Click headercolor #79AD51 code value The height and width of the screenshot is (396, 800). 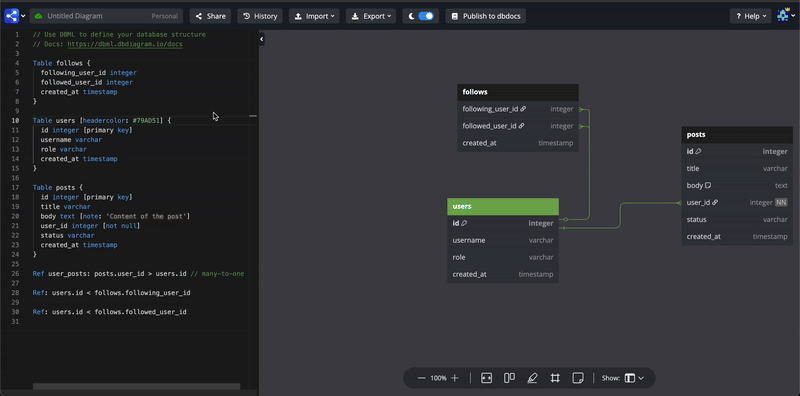pos(147,121)
